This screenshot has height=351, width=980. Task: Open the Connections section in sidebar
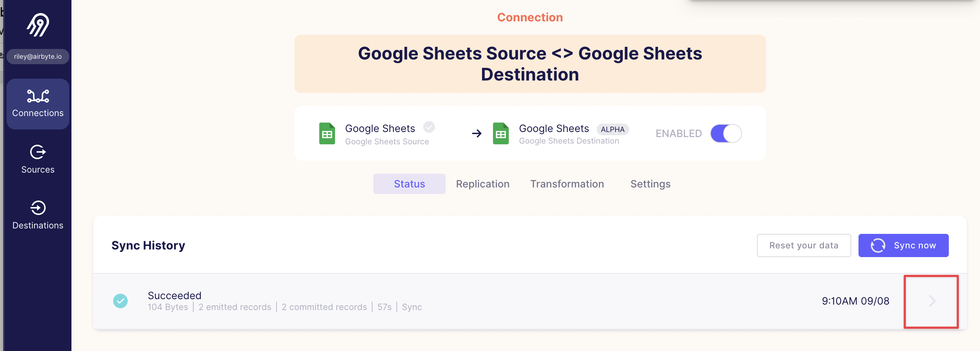coord(38,104)
